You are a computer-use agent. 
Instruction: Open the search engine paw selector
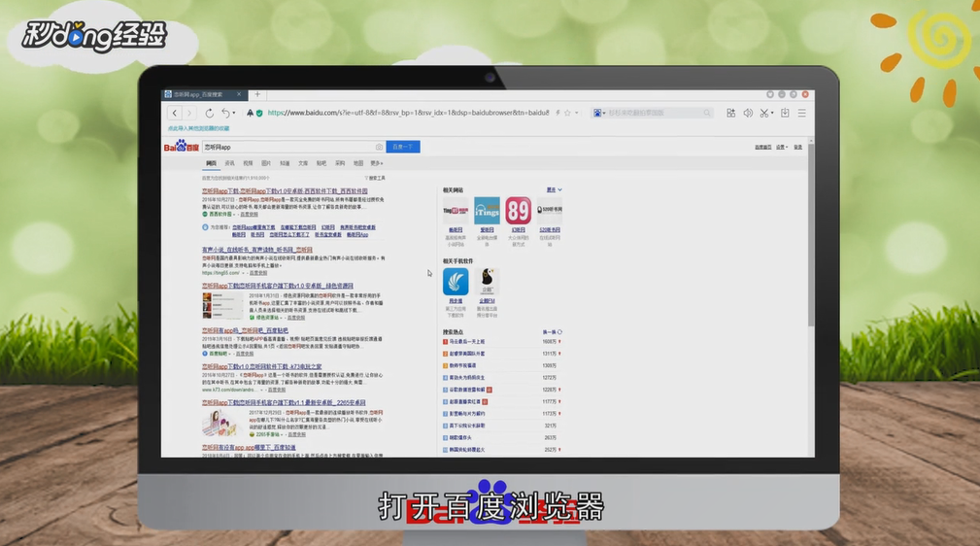(598, 114)
